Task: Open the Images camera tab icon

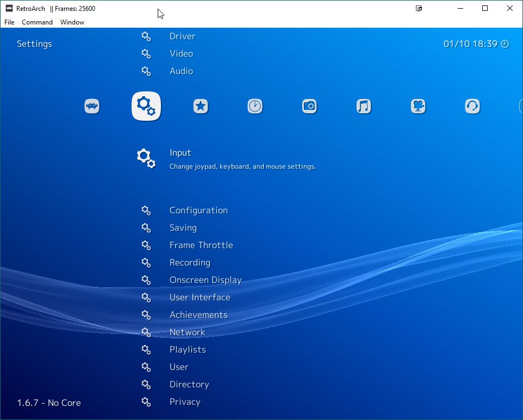Action: 309,106
